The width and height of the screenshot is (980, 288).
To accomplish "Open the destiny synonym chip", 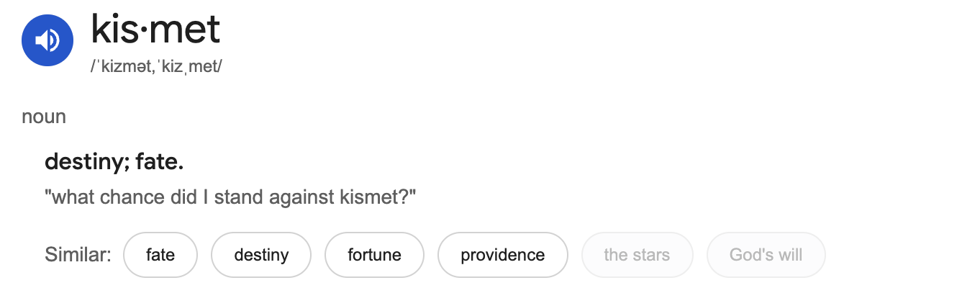I will (261, 255).
